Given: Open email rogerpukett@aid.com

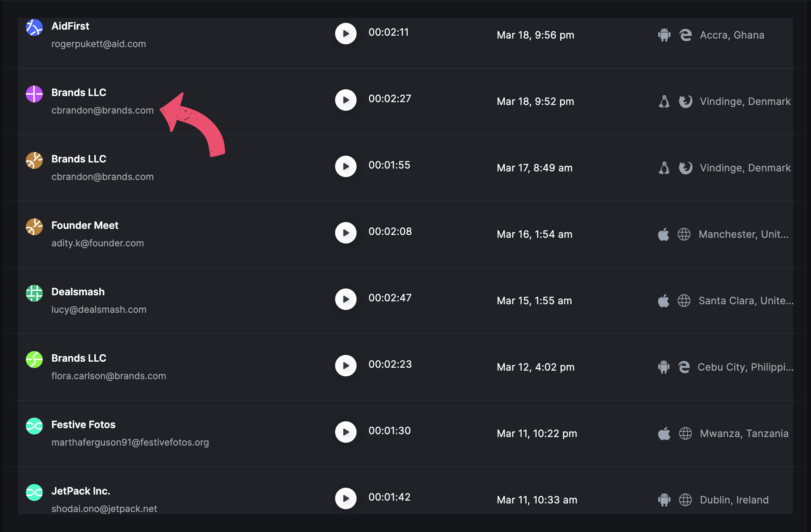Looking at the screenshot, I should pyautogui.click(x=99, y=44).
